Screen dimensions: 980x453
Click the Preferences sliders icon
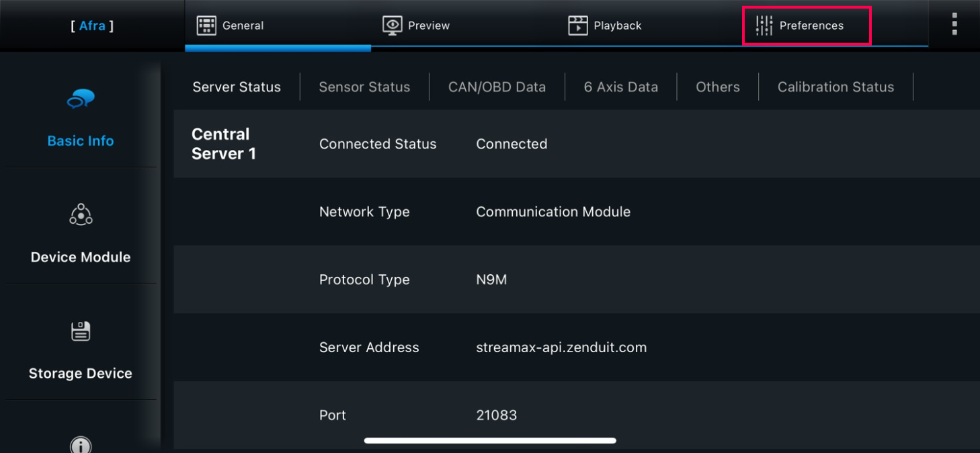[764, 26]
